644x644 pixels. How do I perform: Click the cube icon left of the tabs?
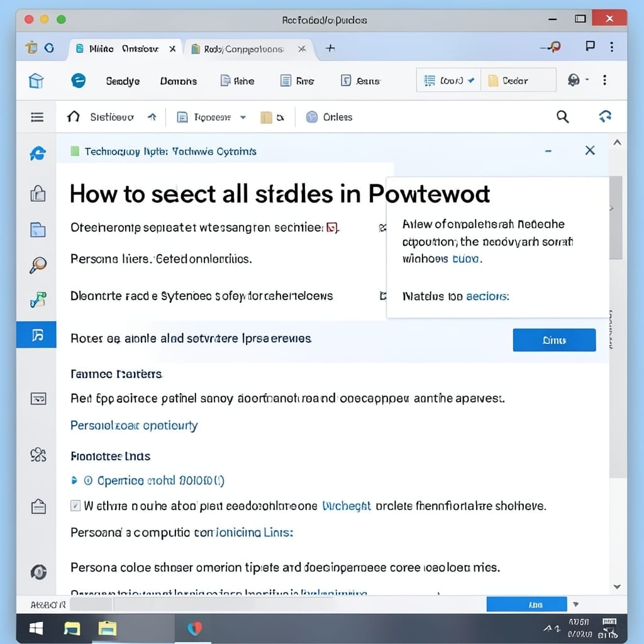[x=31, y=48]
